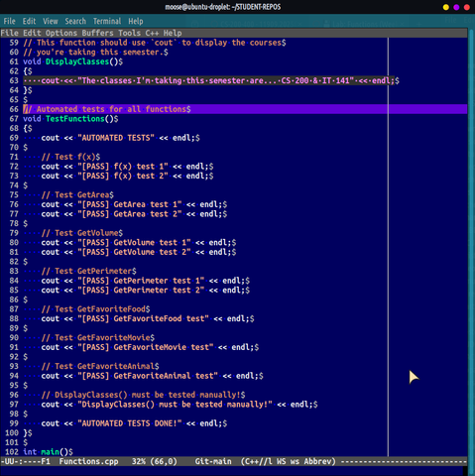Click "[PASS] GetArea test 2" string
Viewport: 475px width, 476px height.
[130, 214]
